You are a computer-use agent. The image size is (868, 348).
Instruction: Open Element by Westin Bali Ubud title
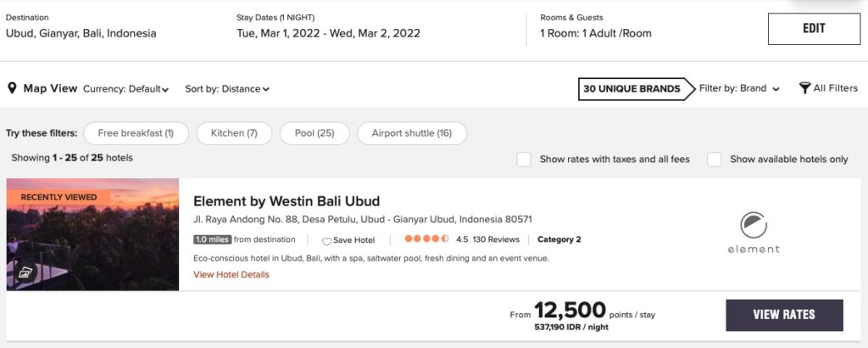287,201
